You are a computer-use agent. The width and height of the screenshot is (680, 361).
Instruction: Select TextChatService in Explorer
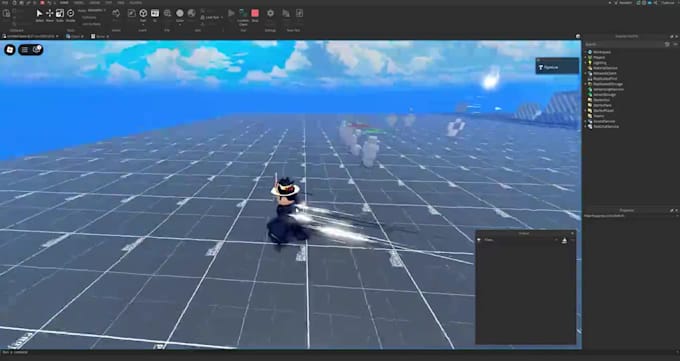click(606, 127)
